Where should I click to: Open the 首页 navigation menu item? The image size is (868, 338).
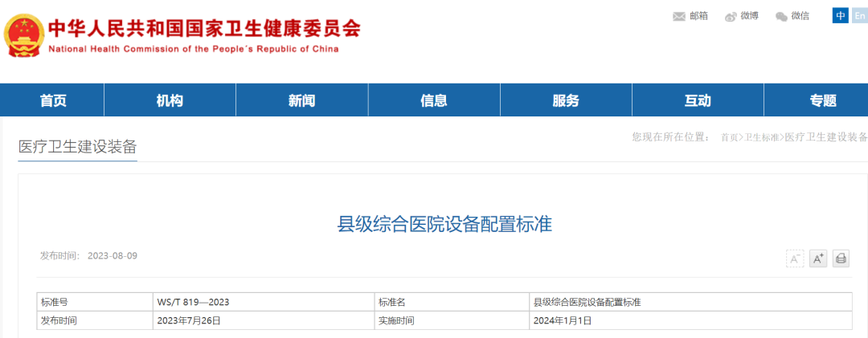pyautogui.click(x=53, y=100)
